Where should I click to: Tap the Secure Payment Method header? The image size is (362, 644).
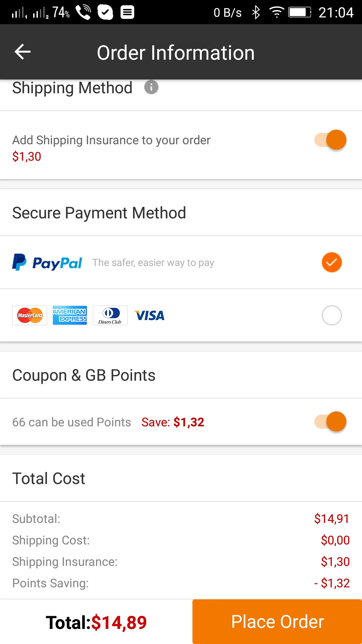(x=99, y=213)
